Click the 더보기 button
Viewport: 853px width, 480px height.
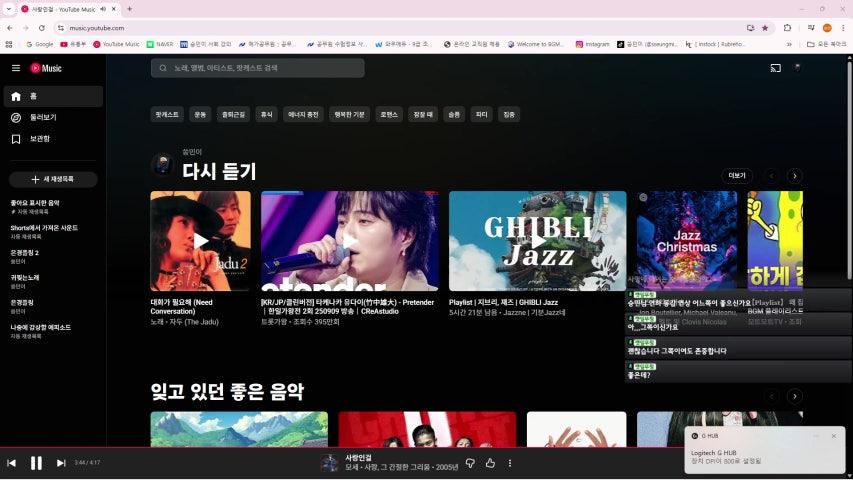click(737, 176)
